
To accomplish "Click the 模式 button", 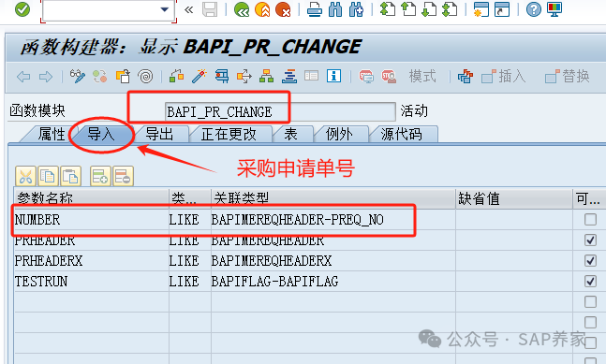I will (422, 76).
